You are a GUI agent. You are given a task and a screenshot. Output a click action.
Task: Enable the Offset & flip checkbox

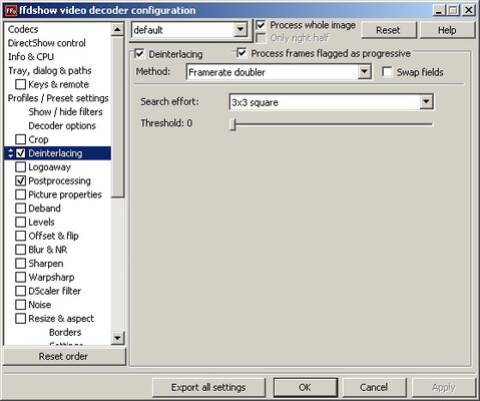pos(21,236)
